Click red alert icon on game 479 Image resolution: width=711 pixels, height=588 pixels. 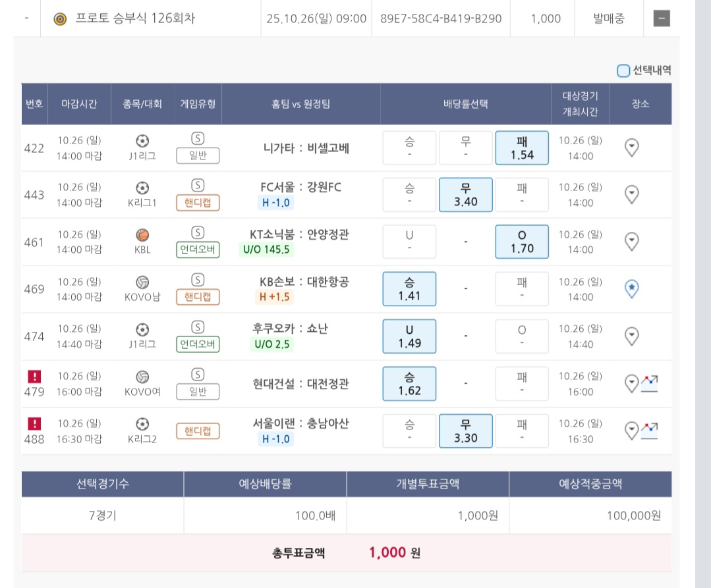[x=34, y=377]
